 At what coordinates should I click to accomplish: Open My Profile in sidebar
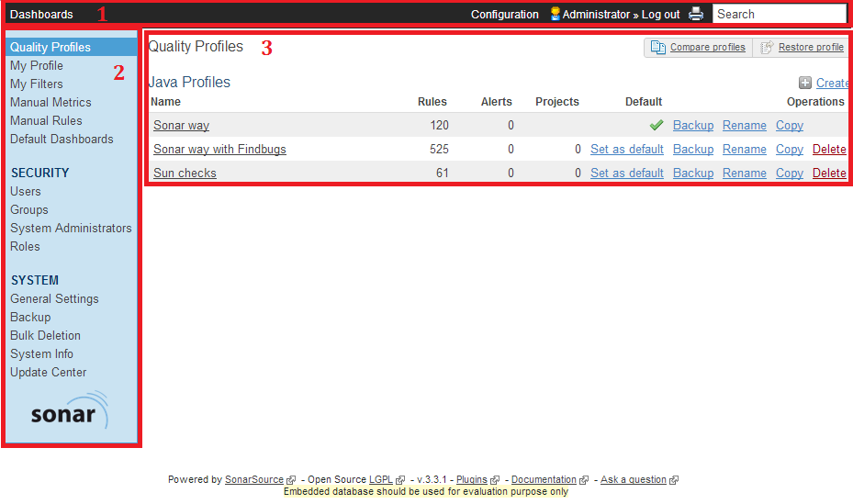coord(37,66)
